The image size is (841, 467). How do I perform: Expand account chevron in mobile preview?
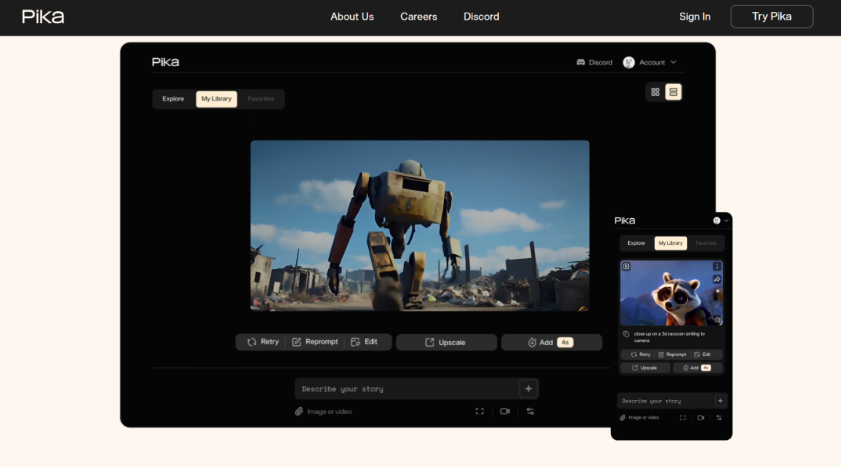(x=726, y=220)
